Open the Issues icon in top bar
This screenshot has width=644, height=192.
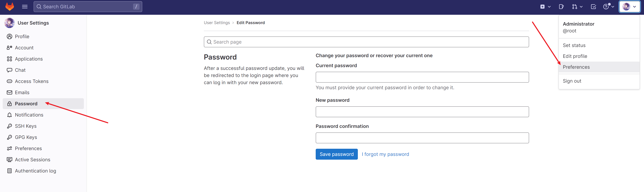[x=561, y=7]
